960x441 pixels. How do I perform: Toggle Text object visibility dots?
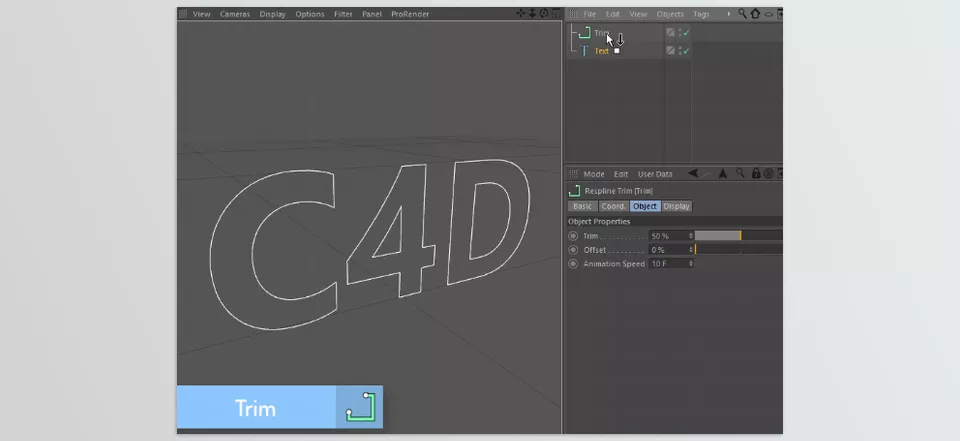point(679,50)
